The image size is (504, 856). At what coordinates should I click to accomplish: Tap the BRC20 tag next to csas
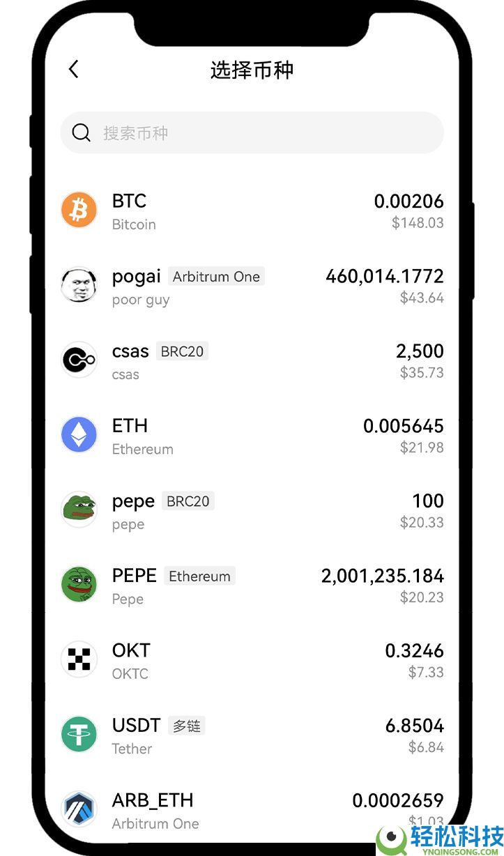(x=182, y=351)
